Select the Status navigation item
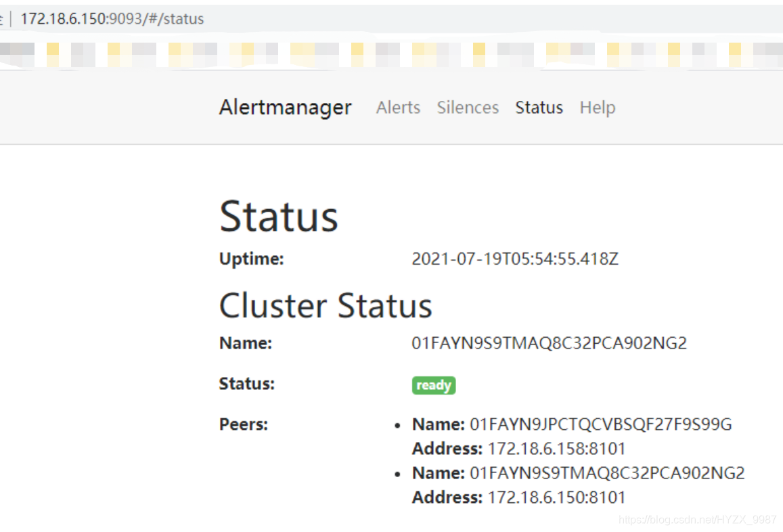 coord(539,107)
